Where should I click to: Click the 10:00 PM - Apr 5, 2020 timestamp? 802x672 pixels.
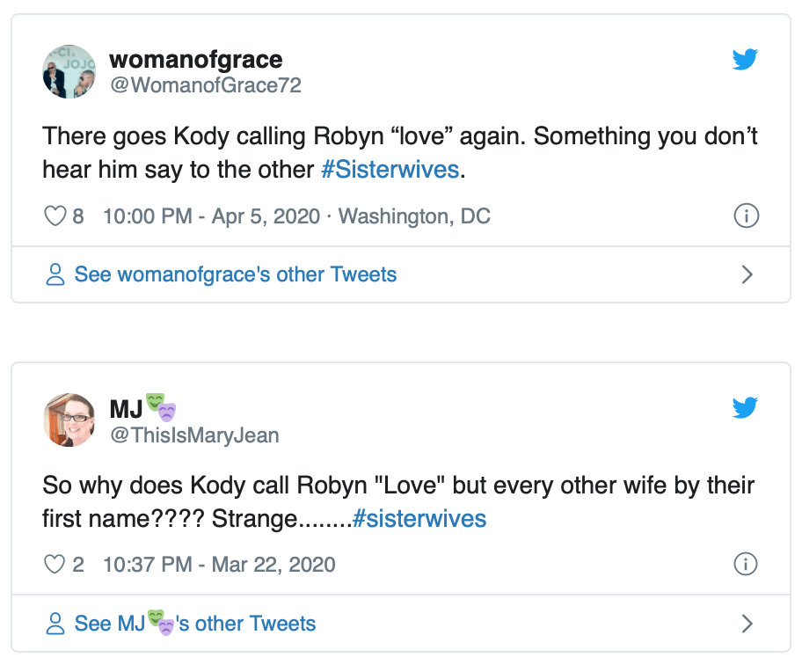point(211,216)
